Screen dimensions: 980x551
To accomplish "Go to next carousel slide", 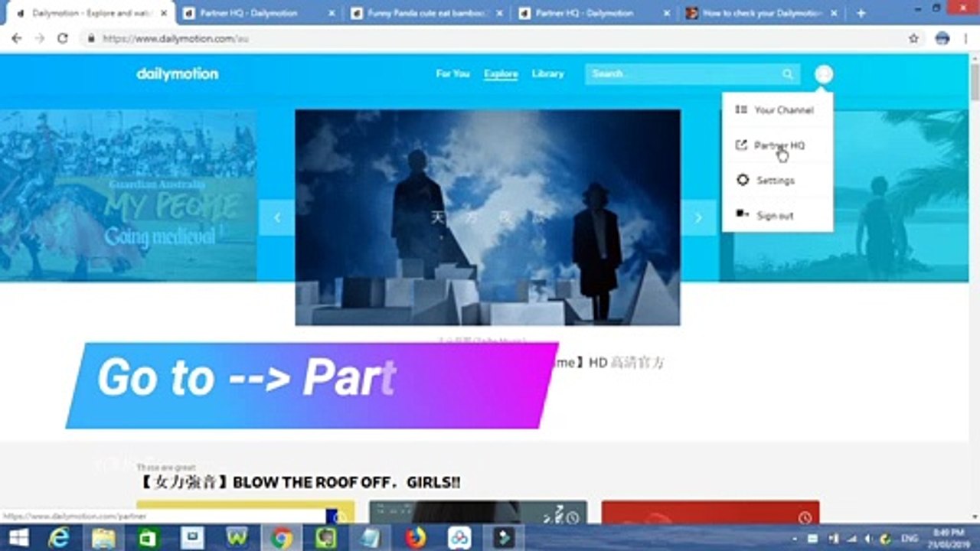I will [x=698, y=217].
